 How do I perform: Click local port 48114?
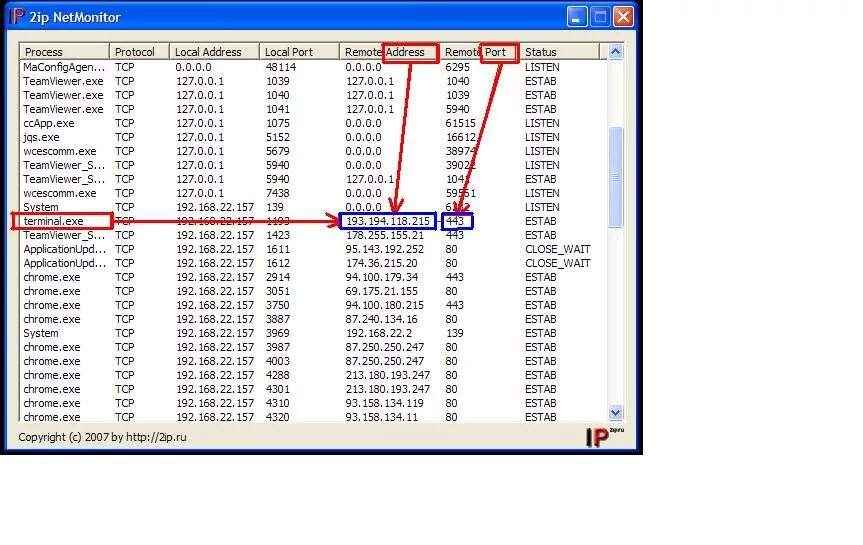point(281,67)
